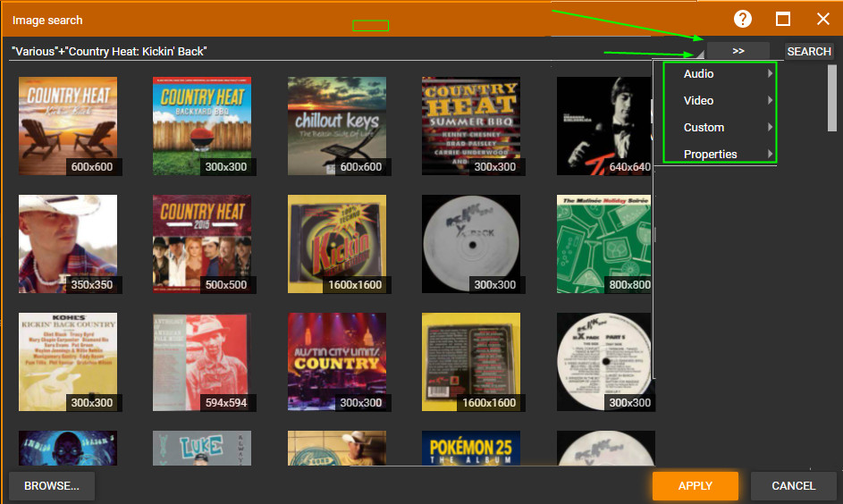Select the Austin City Limits Country cover

[x=337, y=361]
